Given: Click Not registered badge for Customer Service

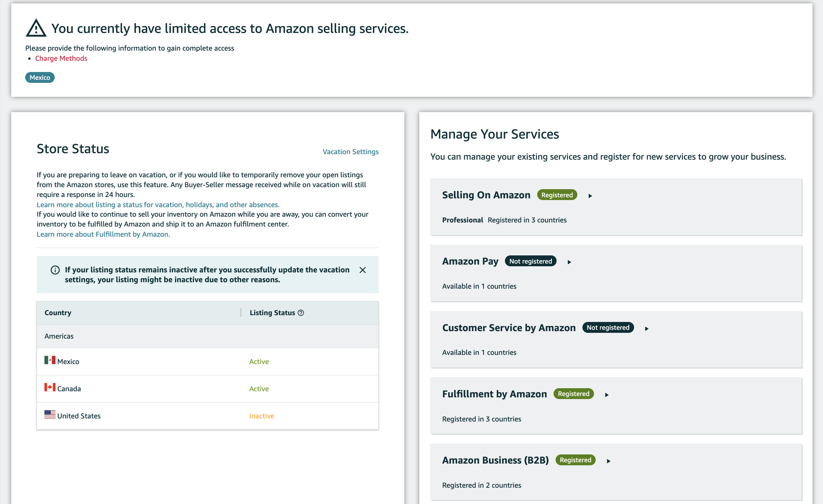Looking at the screenshot, I should point(608,327).
